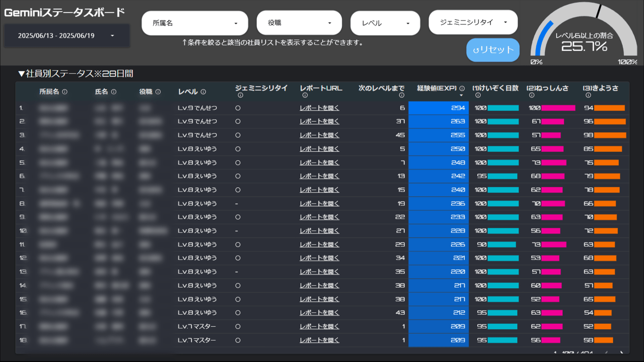Click info icon under (3)きようさ header
Screen dimensions: 644x362
click(588, 96)
